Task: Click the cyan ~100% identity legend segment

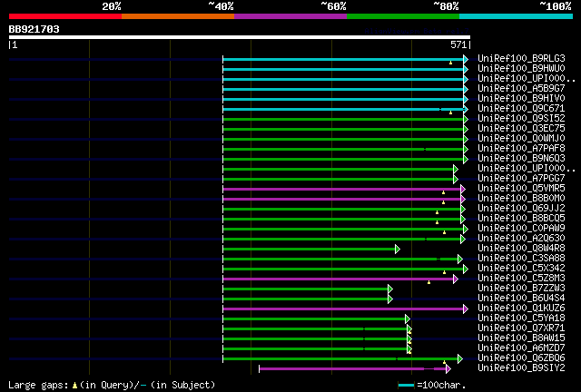Action: [517, 16]
